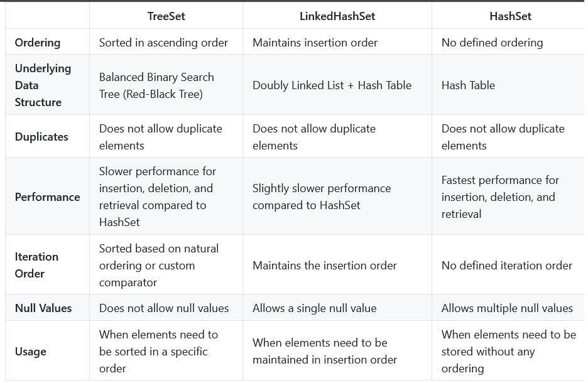Click 'Allows multiple null values' cell
Image resolution: width=588 pixels, height=383 pixels.
click(507, 308)
